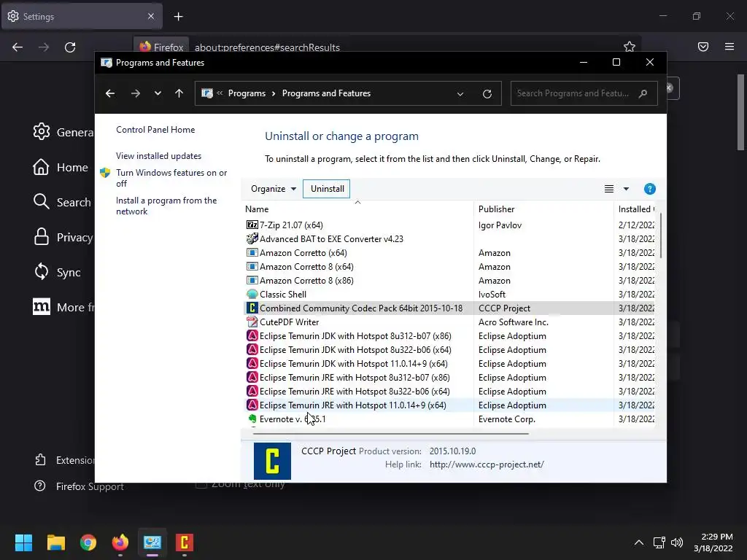Open a new Firefox tab
Image resolution: width=747 pixels, height=560 pixels.
(178, 17)
